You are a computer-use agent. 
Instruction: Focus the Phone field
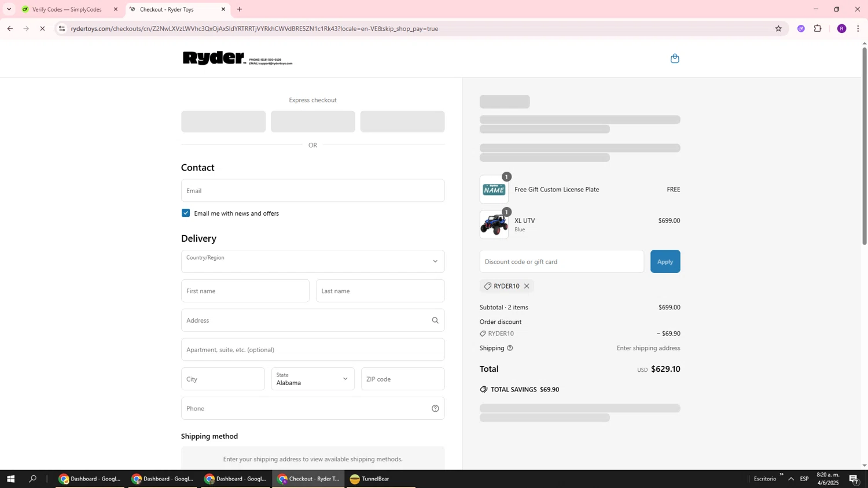pyautogui.click(x=313, y=408)
